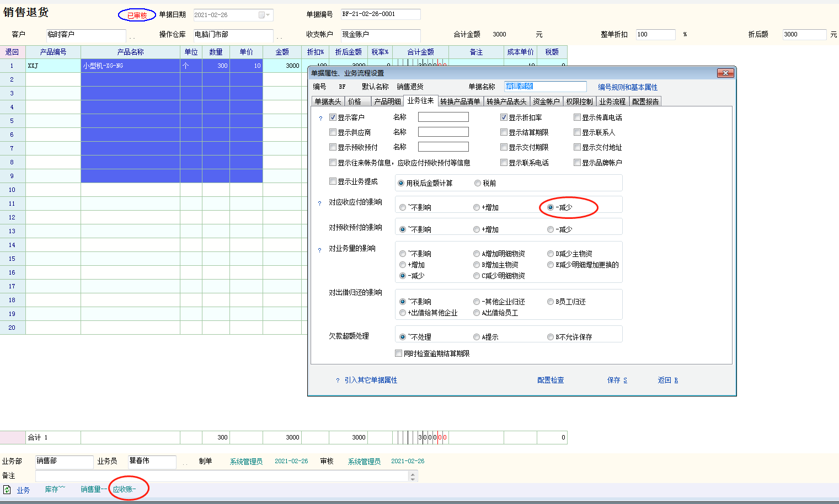Open the 权限控制 tab
Image resolution: width=839 pixels, height=504 pixels.
click(579, 101)
